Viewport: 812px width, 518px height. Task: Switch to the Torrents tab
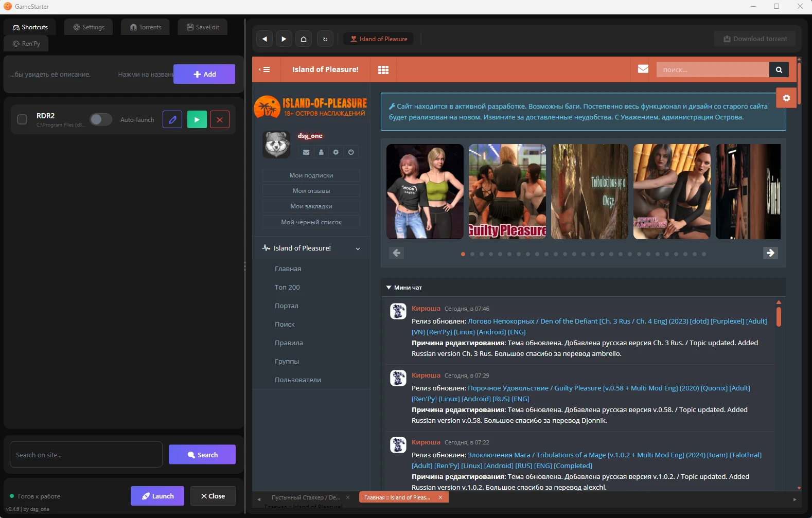click(x=146, y=27)
